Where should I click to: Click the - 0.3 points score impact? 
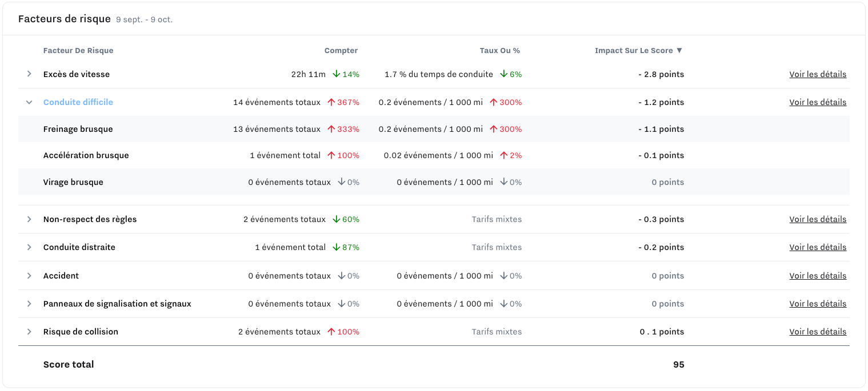pos(661,219)
